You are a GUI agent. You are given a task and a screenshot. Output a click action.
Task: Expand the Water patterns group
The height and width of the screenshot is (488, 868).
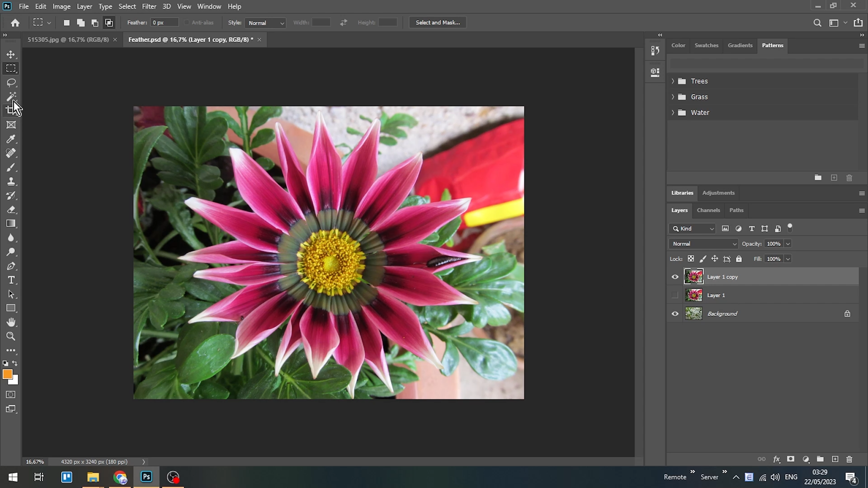point(673,113)
